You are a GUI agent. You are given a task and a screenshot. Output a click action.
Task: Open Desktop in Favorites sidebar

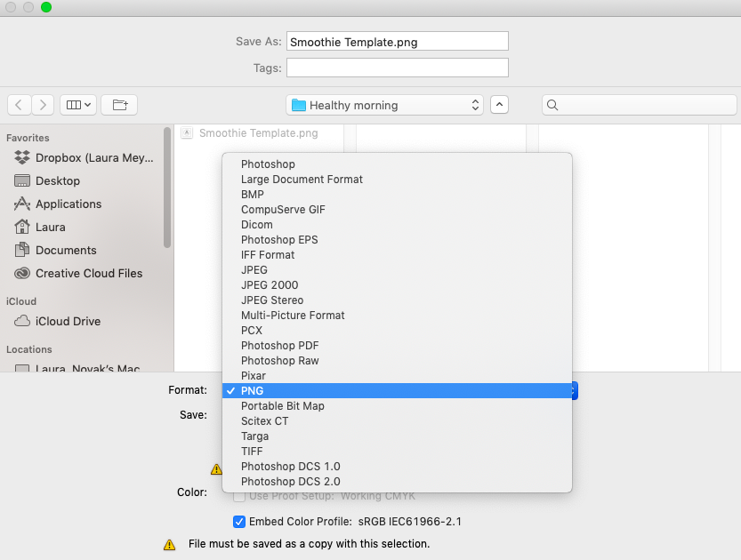(47, 180)
